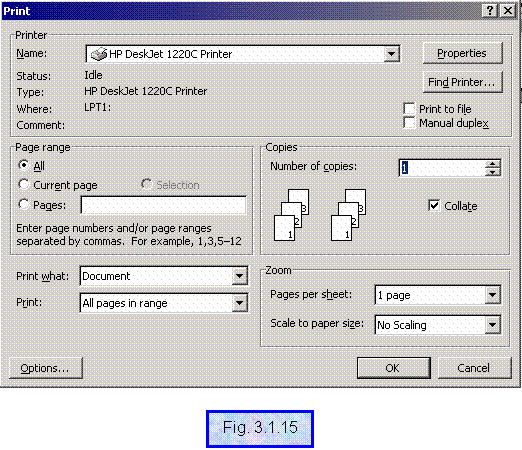Enable the Print to file checkbox

[409, 109]
